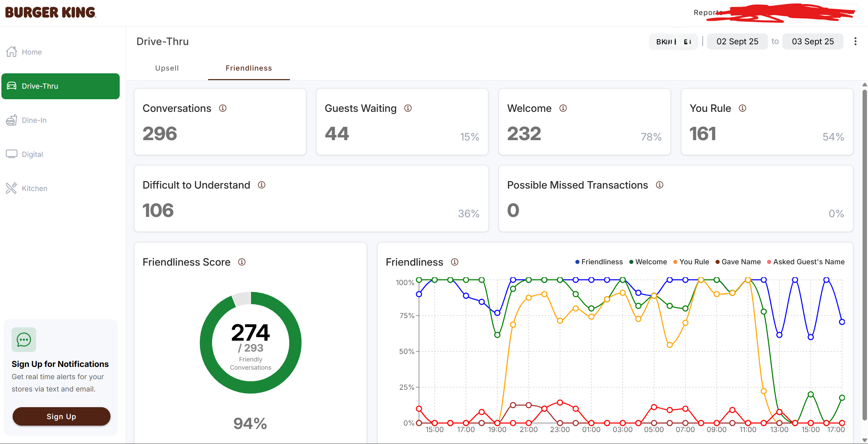The width and height of the screenshot is (868, 444).
Task: Open the Digital sidebar item
Action: [60, 154]
